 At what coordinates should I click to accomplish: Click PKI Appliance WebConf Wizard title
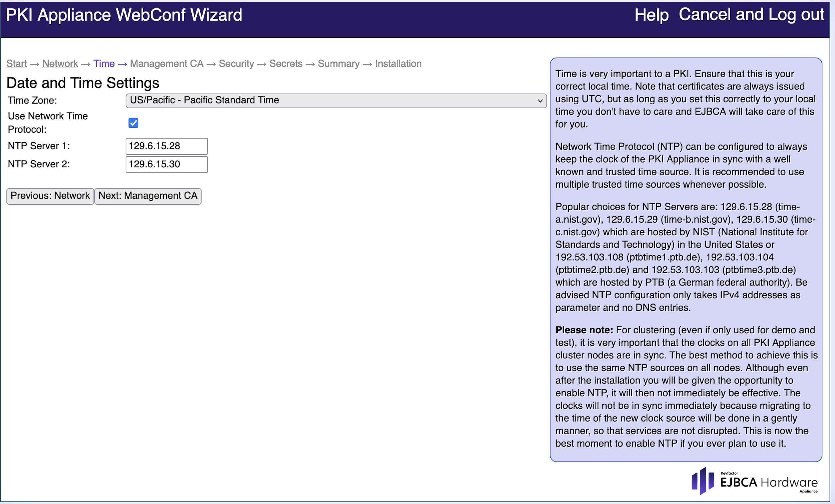[124, 15]
